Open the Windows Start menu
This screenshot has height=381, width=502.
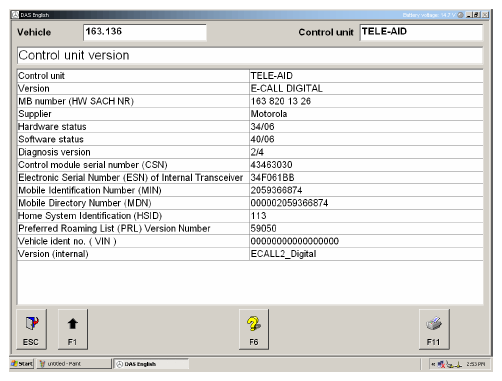click(x=22, y=364)
